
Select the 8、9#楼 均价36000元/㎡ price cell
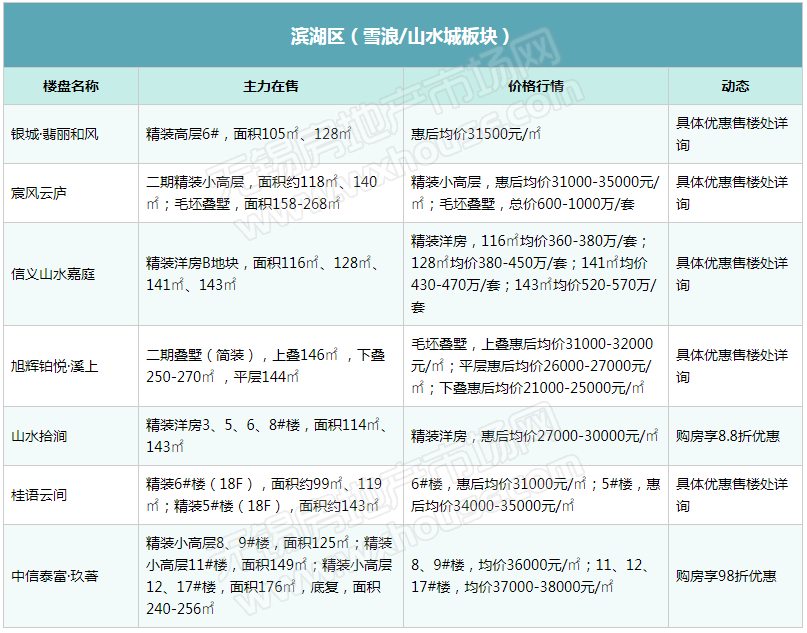pyautogui.click(x=534, y=576)
